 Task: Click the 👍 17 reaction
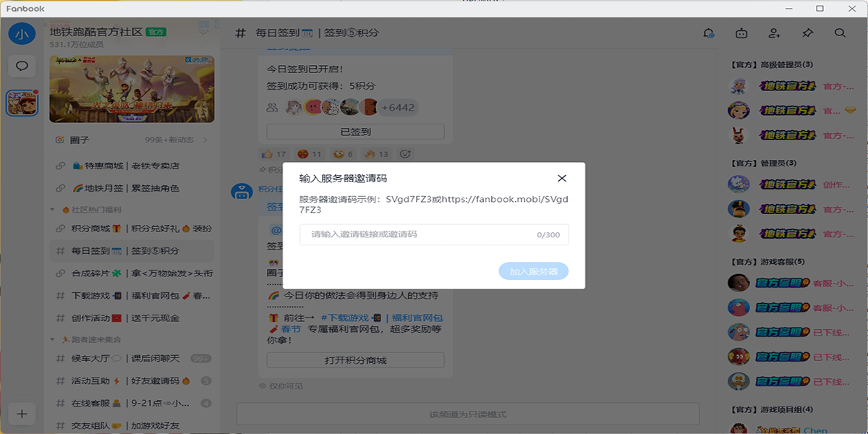273,153
